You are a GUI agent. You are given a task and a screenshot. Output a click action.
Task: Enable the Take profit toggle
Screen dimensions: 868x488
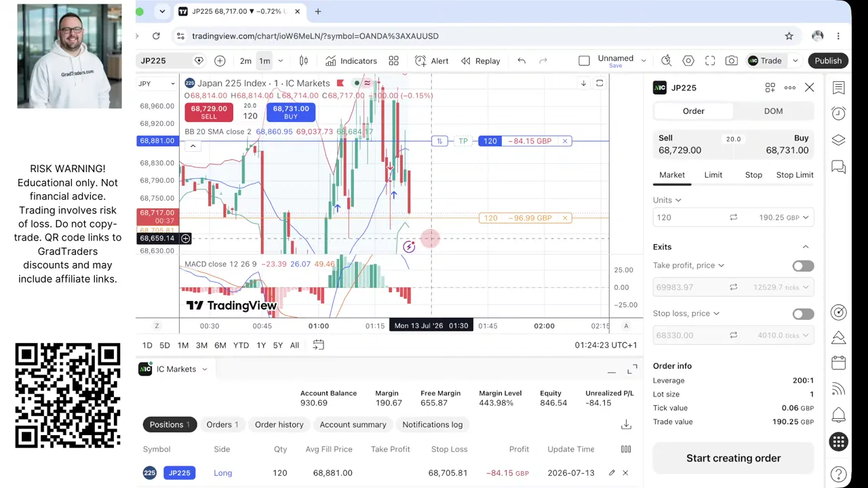point(803,266)
